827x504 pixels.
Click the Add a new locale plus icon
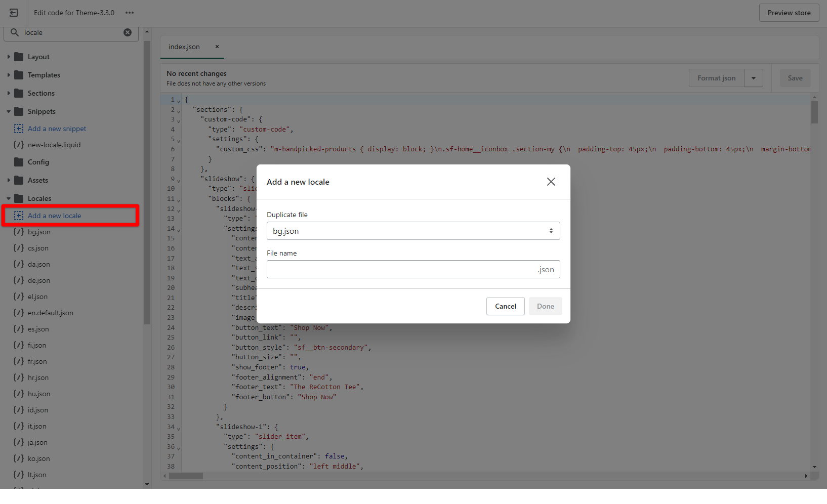click(x=19, y=216)
